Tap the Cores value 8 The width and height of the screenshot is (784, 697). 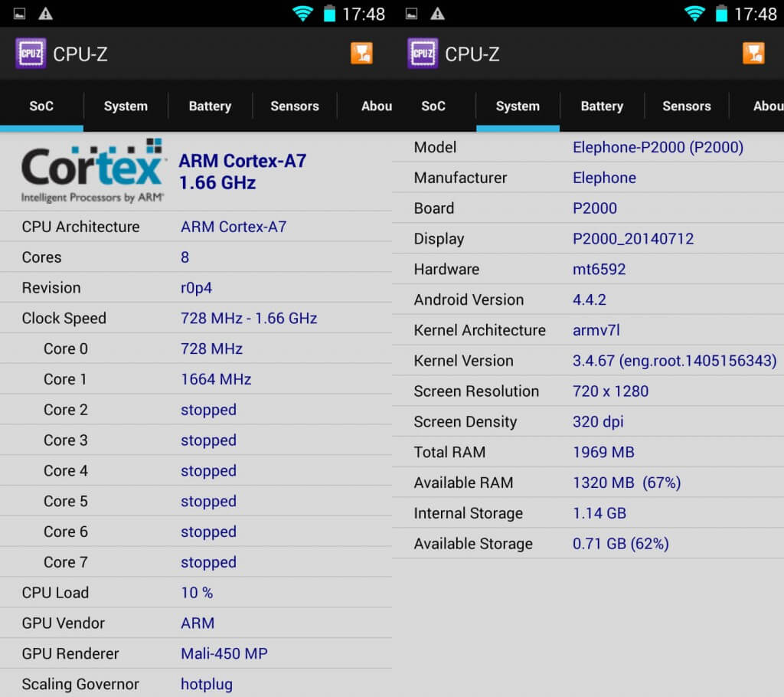185,257
